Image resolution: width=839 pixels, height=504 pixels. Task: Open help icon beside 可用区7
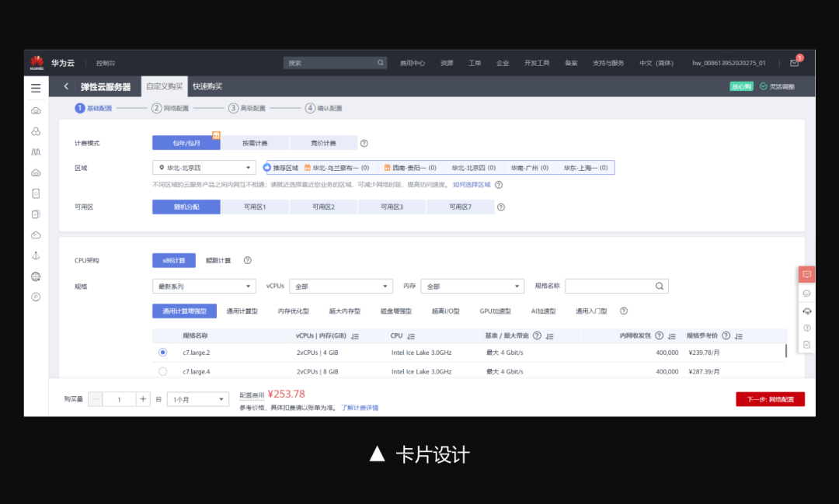click(x=501, y=207)
